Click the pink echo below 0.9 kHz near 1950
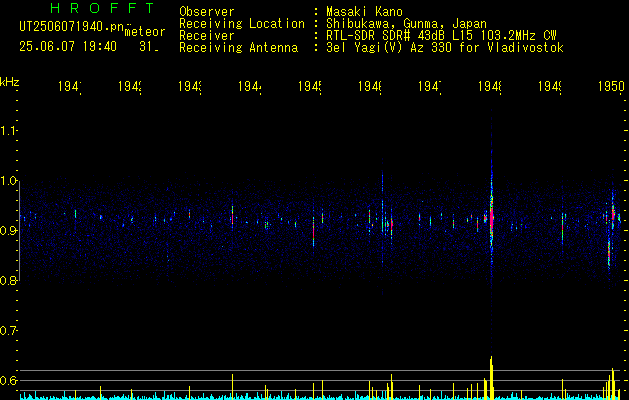 pos(609,253)
